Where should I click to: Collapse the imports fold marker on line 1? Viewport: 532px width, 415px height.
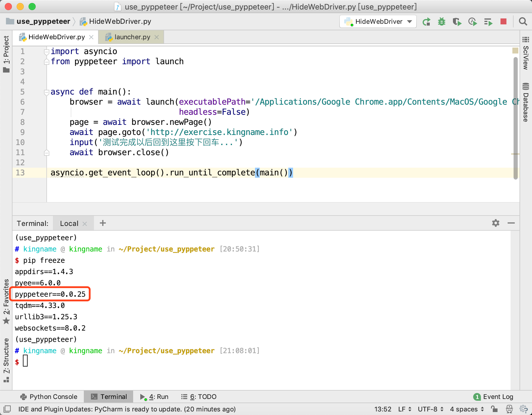click(46, 52)
